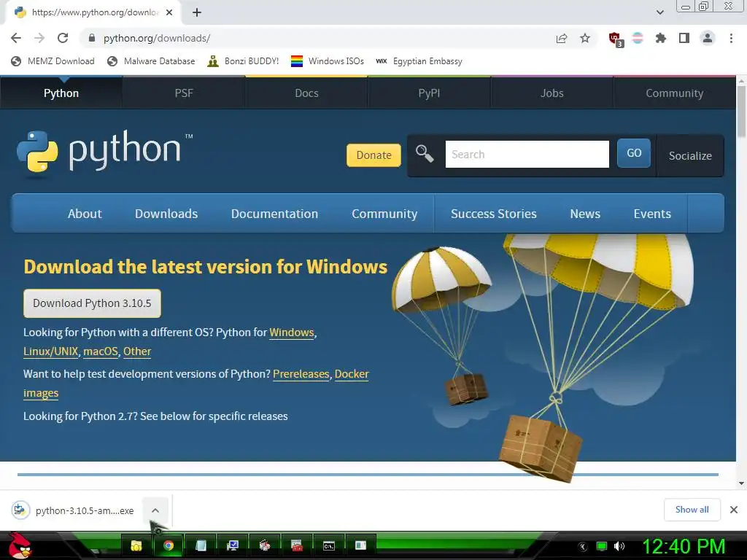Share this page via share icon
Screen dimensions: 747x560
point(562,38)
